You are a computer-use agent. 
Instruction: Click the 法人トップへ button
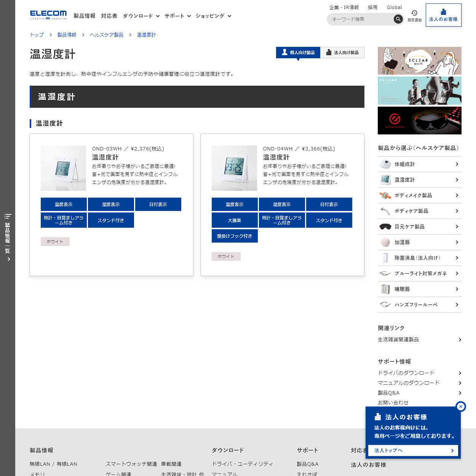click(413, 450)
